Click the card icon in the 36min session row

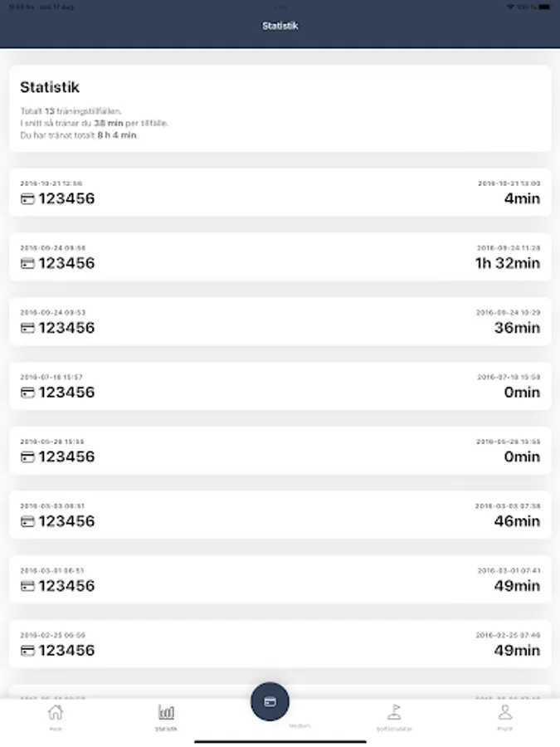[27, 328]
